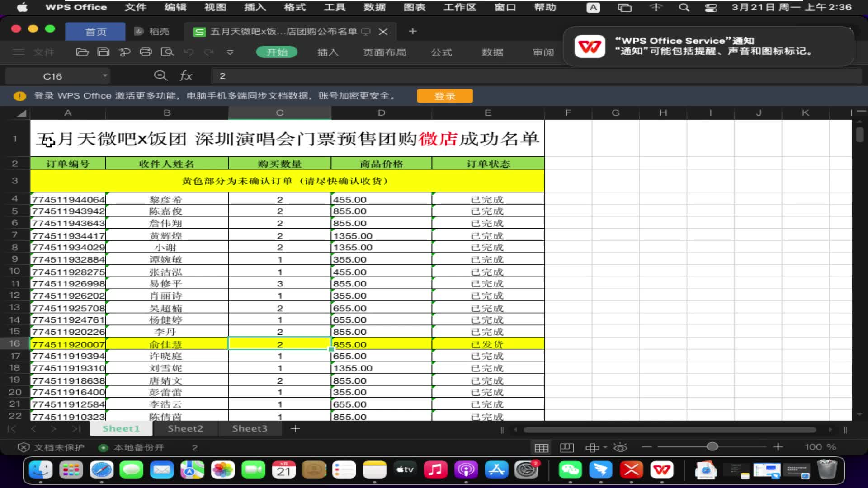Select row 16 header
The image size is (868, 488).
point(15,344)
